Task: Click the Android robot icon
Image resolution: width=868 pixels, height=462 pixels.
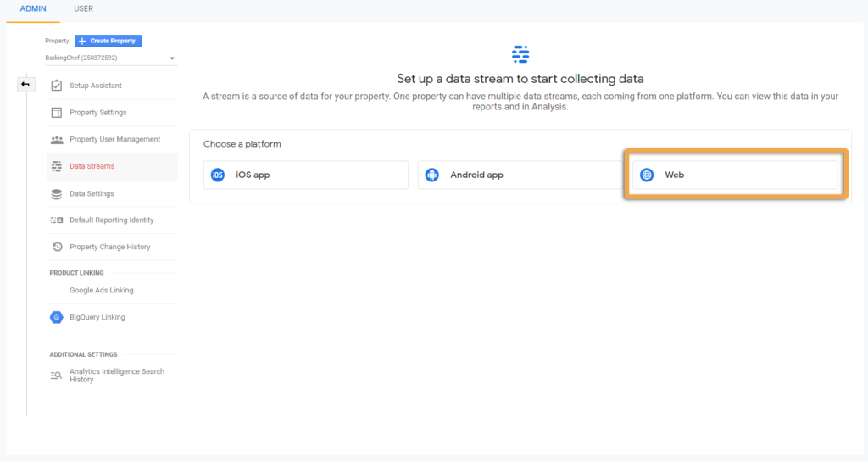Action: pos(431,175)
